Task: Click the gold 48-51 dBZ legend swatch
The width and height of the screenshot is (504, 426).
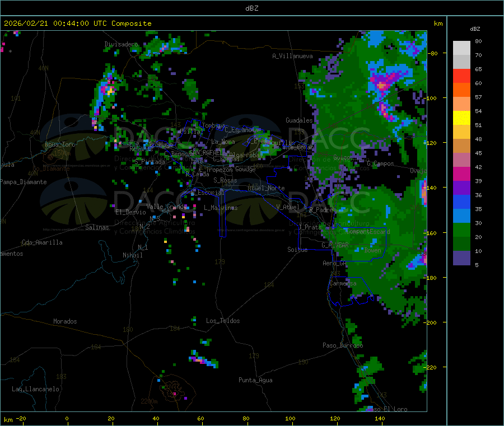Action: click(461, 132)
